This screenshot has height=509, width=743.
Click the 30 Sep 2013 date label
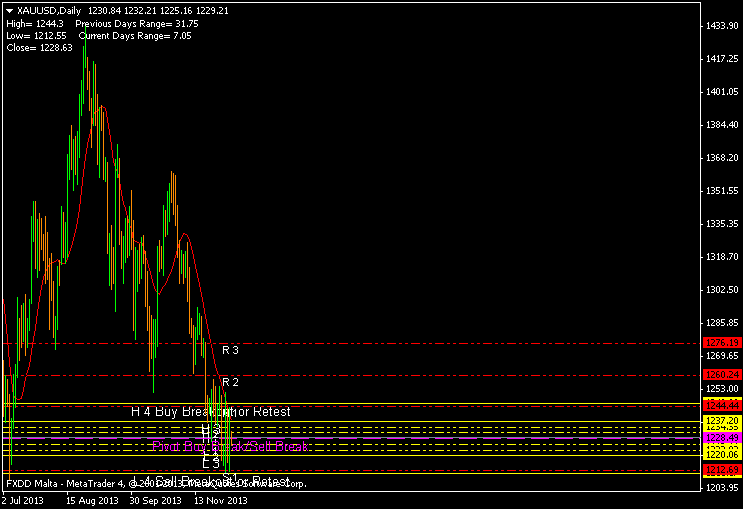(156, 499)
